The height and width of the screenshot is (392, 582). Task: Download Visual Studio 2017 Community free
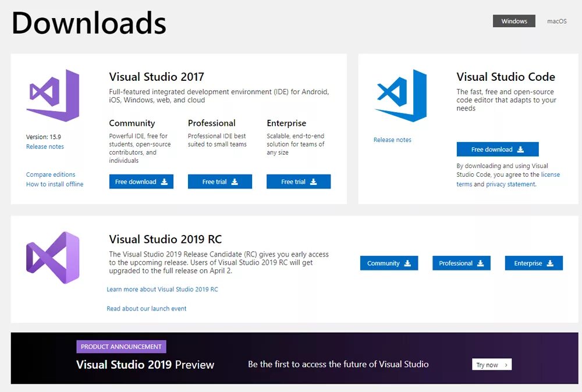pos(141,181)
